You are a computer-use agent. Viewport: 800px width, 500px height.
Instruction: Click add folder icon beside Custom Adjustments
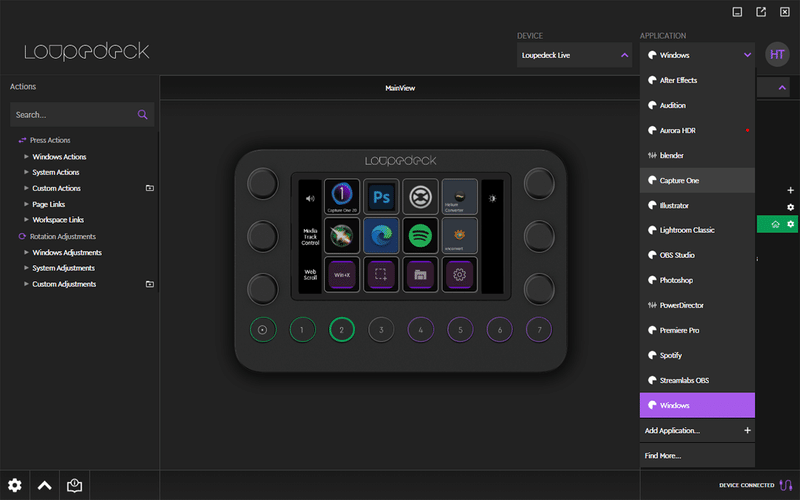[149, 284]
